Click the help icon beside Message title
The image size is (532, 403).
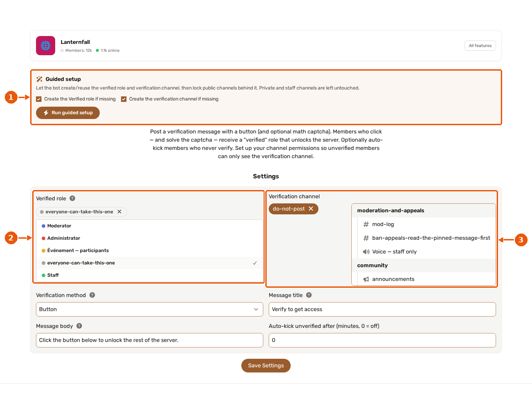pos(309,295)
